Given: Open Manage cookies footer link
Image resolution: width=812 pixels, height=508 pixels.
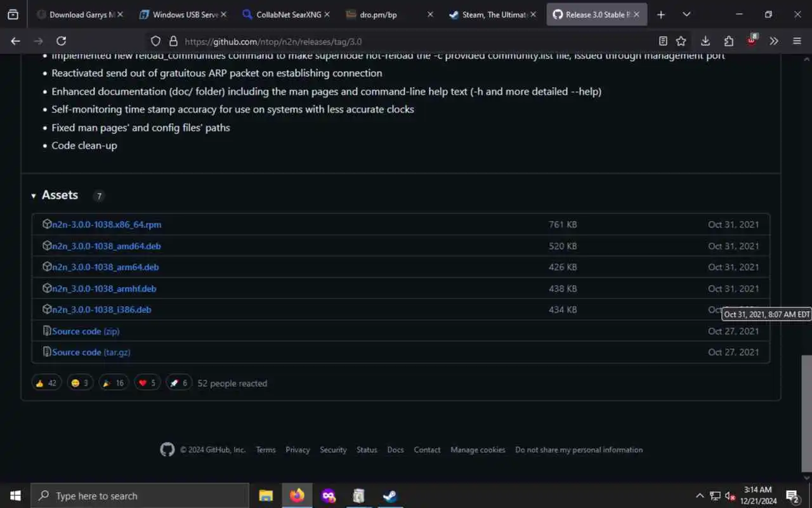Looking at the screenshot, I should point(478,450).
